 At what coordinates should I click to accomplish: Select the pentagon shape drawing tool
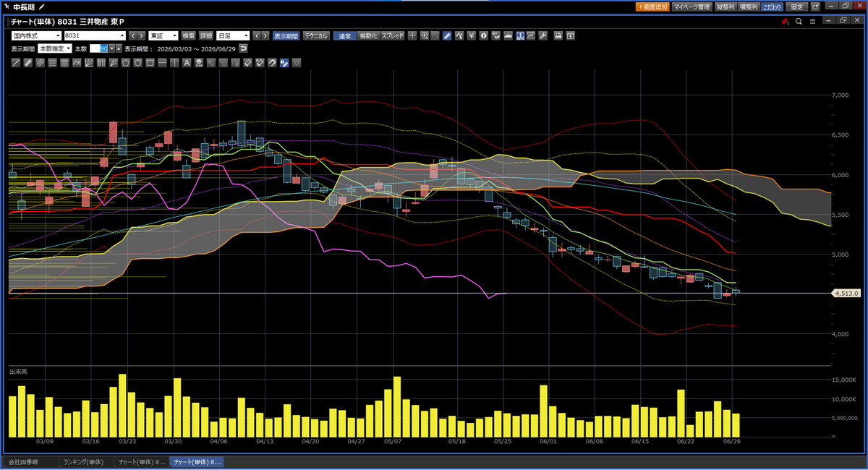click(125, 63)
